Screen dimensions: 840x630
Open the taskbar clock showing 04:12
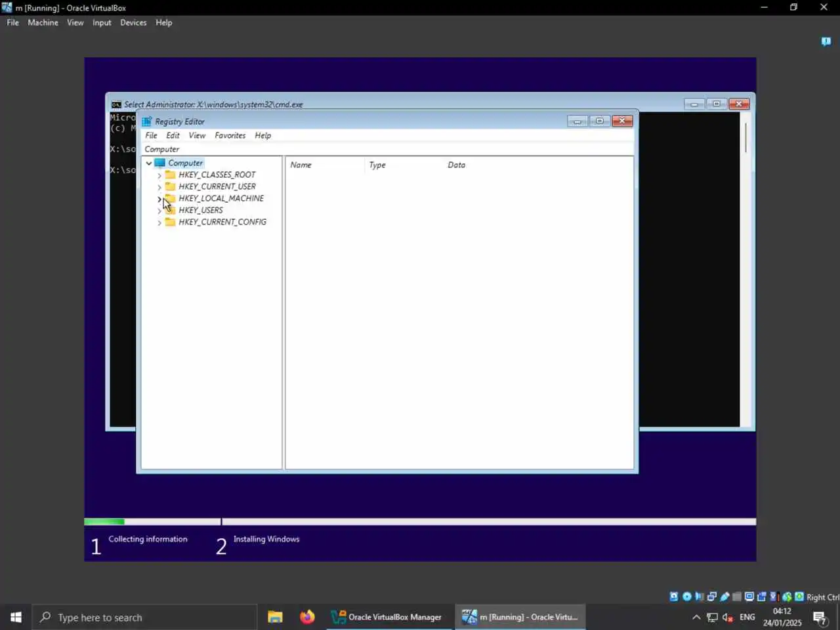[782, 617]
